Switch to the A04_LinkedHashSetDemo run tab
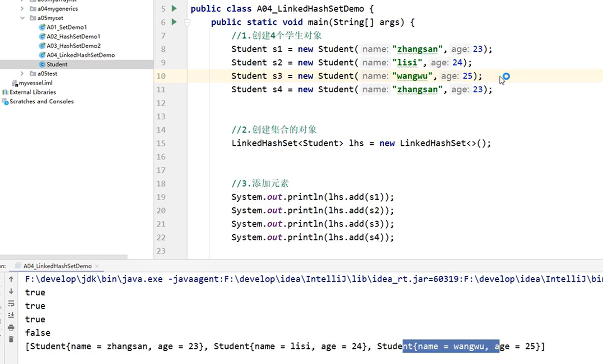This screenshot has height=364, width=603. pos(58,266)
